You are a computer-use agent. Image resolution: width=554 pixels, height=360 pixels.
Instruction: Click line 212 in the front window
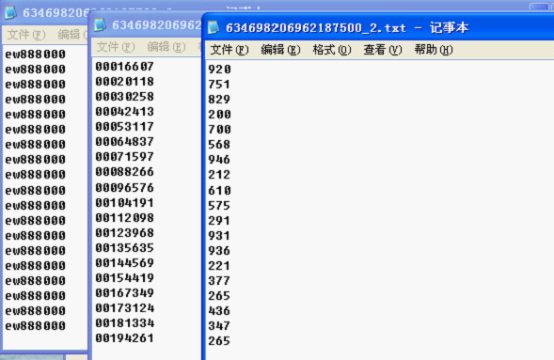[219, 175]
